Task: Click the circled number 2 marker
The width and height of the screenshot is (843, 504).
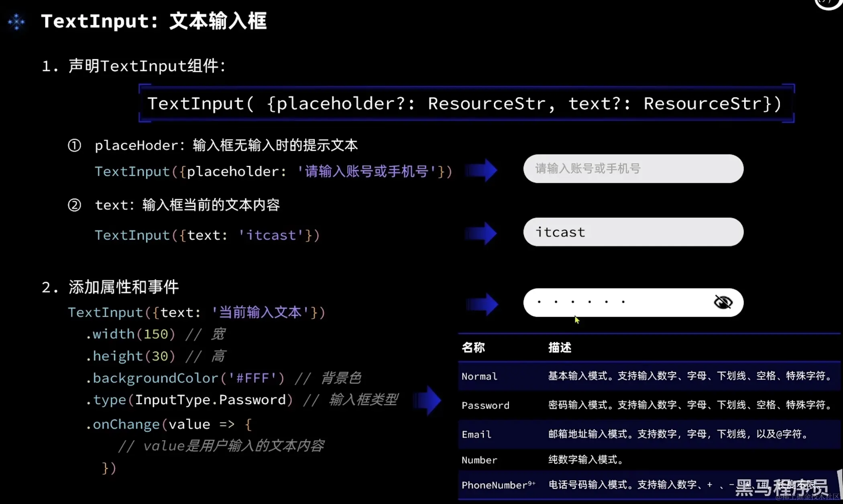Action: click(x=74, y=205)
